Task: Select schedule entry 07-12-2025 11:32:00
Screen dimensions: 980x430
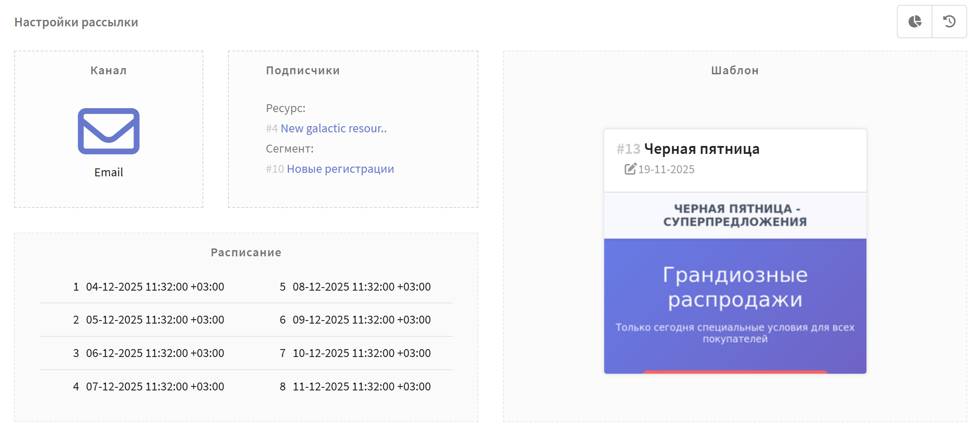Action: pyautogui.click(x=155, y=386)
